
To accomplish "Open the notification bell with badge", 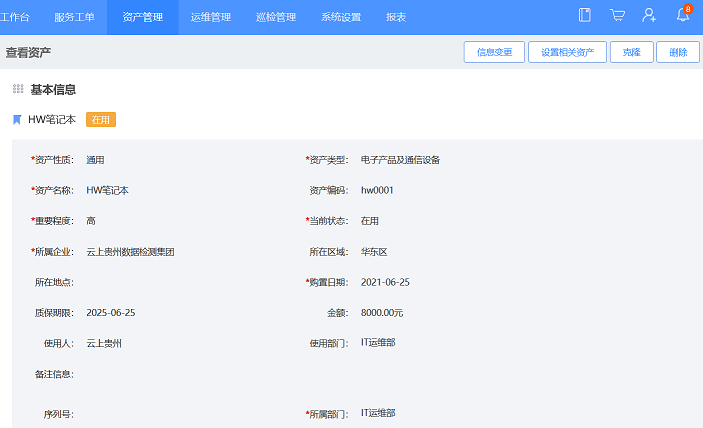I will (683, 15).
